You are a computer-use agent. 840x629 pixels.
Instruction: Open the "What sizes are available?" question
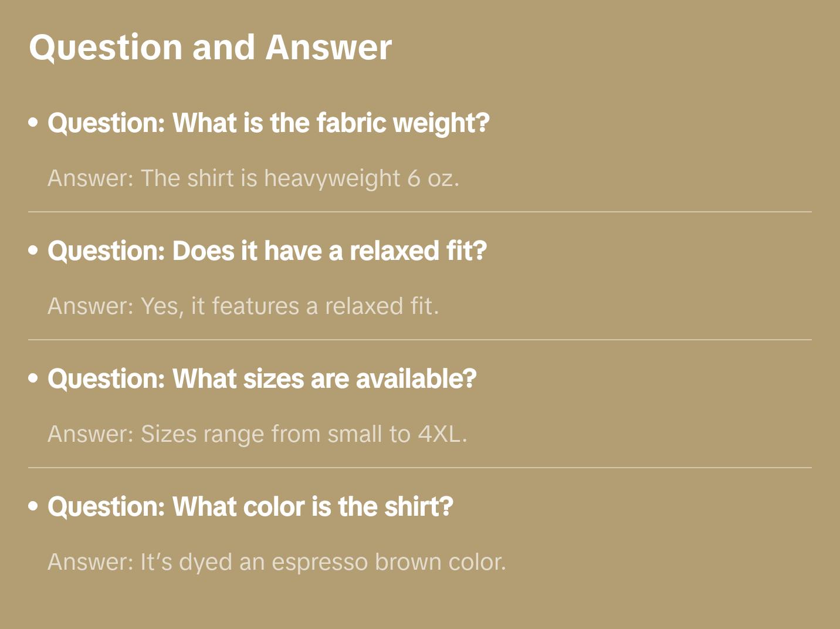[262, 379]
